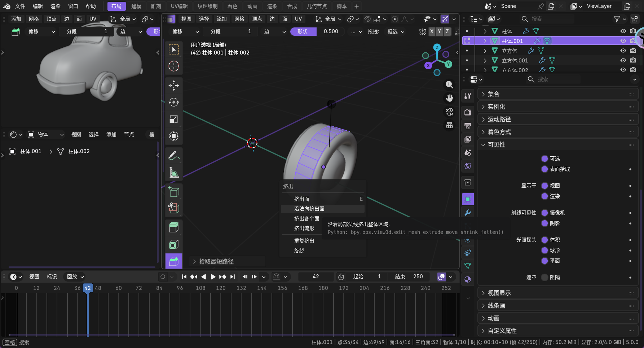The height and width of the screenshot is (348, 644).
Task: Select the Scale tool icon
Action: (174, 119)
